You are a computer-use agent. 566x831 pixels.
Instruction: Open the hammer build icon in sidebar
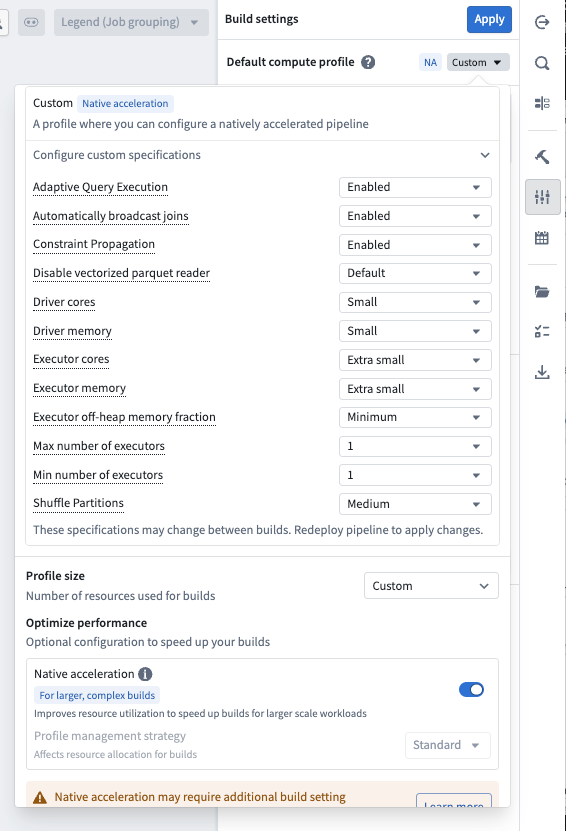coord(542,156)
